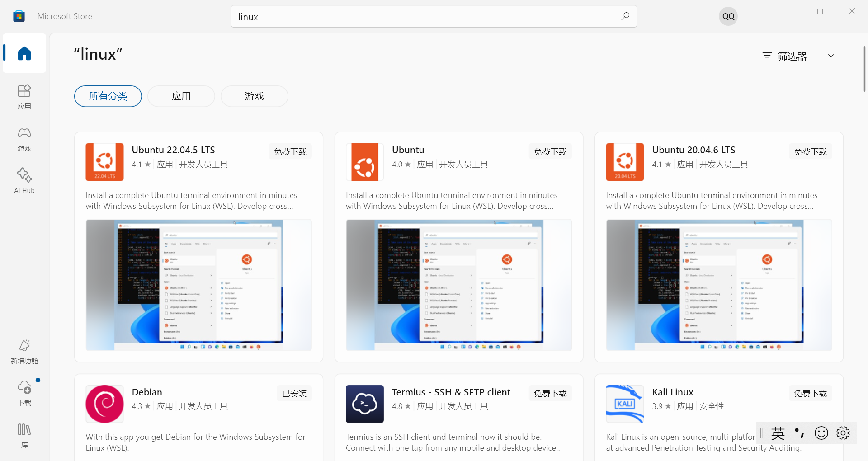
Task: Open AI Hub in the sidebar
Action: [x=24, y=181]
